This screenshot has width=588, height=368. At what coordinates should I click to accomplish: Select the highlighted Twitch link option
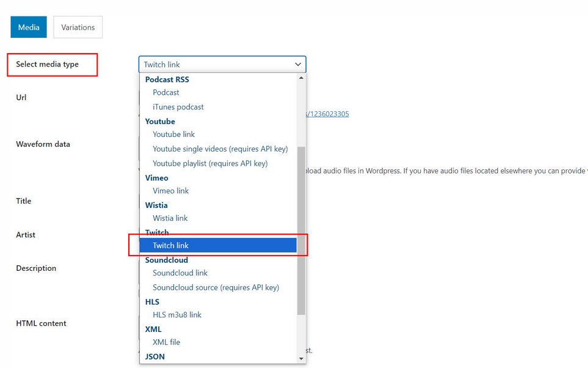tap(218, 246)
